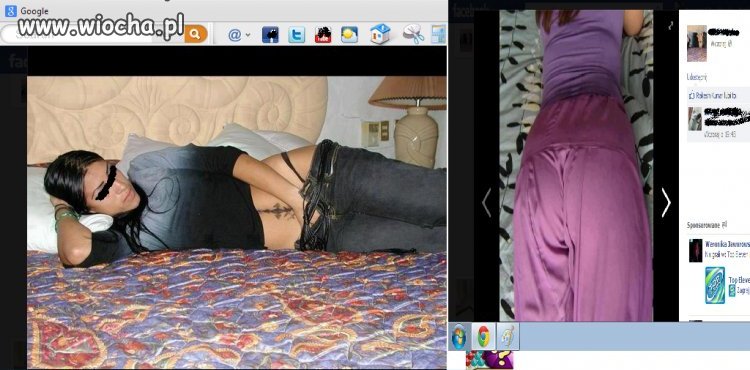Viewport: 750px width, 370px height.
Task: Select the Google browser tab
Action: click(x=28, y=11)
